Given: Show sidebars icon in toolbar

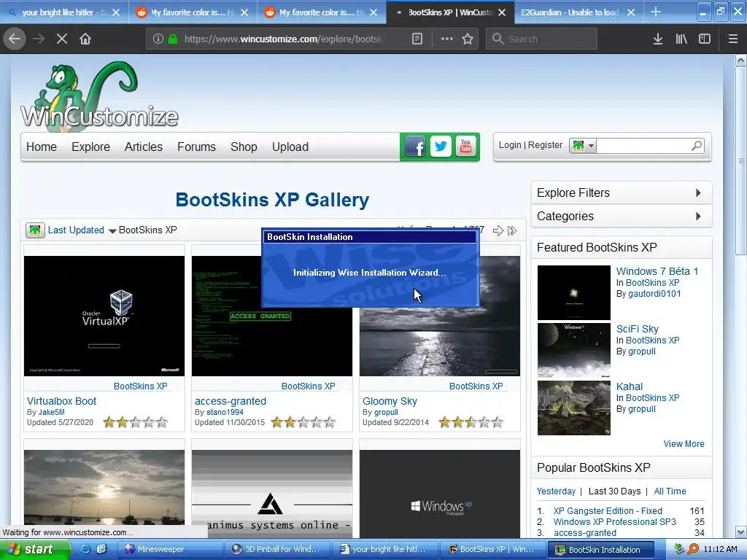Looking at the screenshot, I should [x=705, y=39].
